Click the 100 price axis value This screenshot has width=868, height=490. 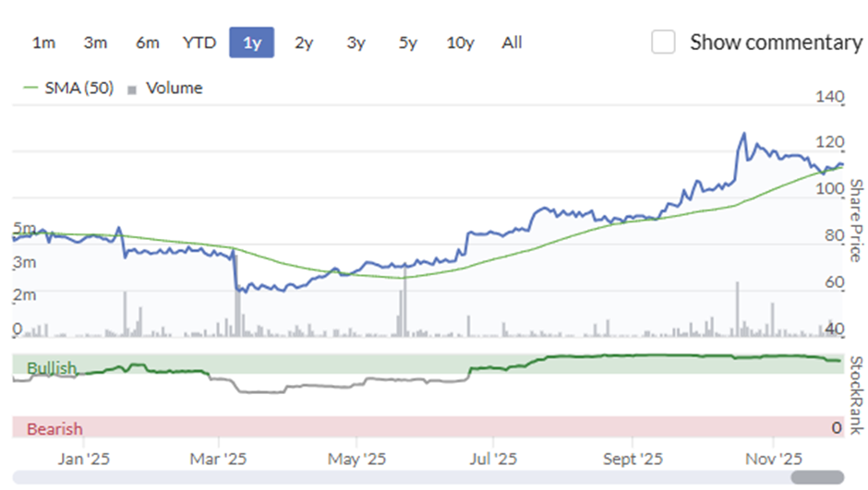tap(829, 188)
